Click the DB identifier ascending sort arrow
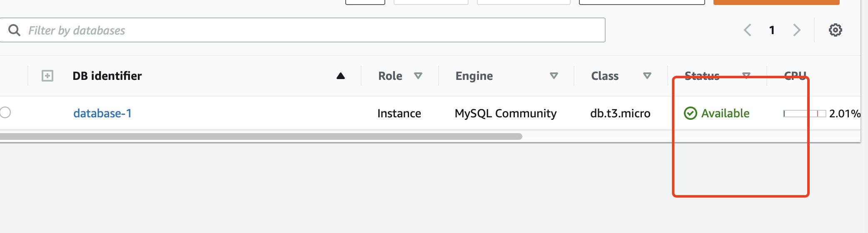The height and width of the screenshot is (233, 868). tap(341, 76)
